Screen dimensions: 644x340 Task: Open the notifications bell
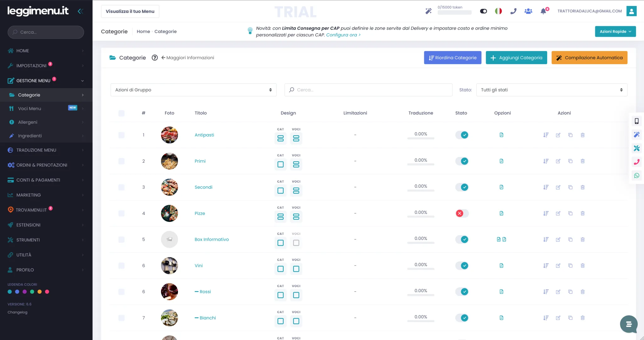coord(543,11)
